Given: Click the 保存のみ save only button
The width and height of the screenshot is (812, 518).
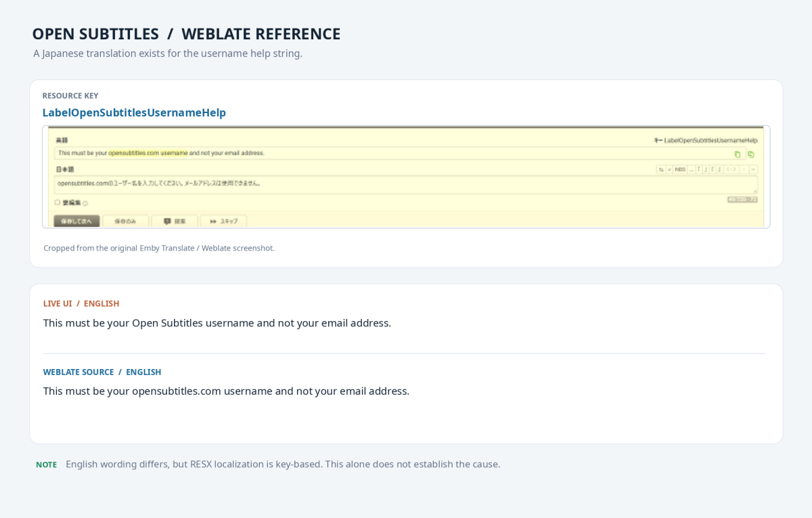Looking at the screenshot, I should click(x=125, y=221).
